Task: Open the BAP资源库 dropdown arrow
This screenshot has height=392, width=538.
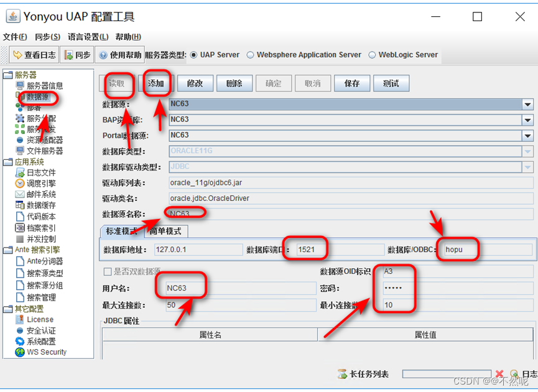Action: pyautogui.click(x=527, y=120)
